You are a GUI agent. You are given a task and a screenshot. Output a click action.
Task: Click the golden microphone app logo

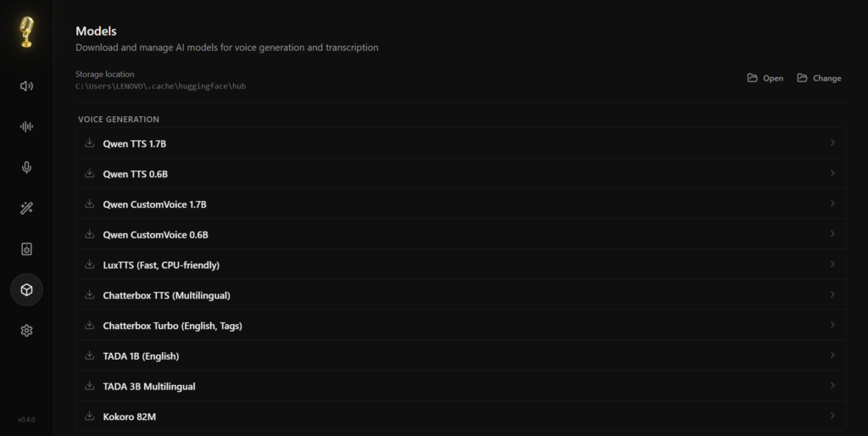click(26, 32)
